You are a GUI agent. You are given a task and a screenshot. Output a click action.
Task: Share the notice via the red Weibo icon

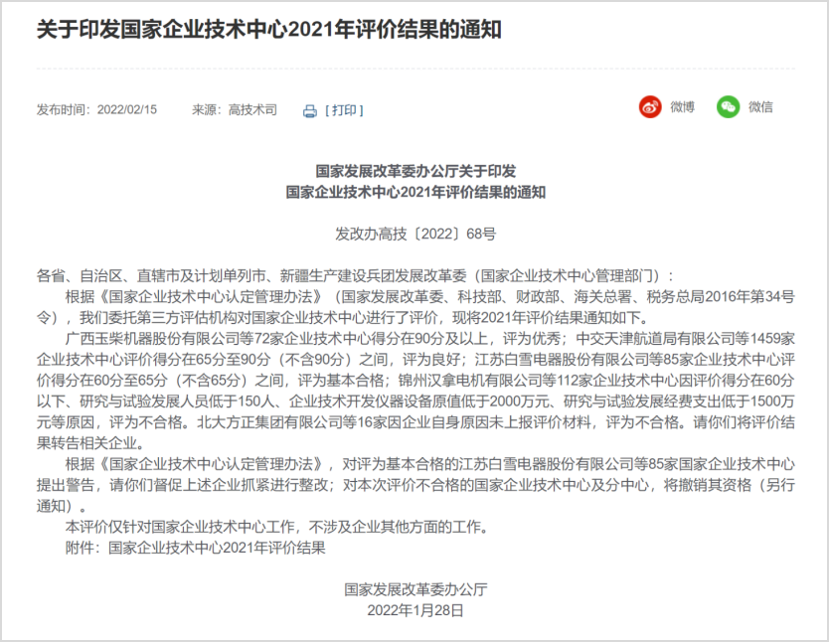(x=650, y=107)
